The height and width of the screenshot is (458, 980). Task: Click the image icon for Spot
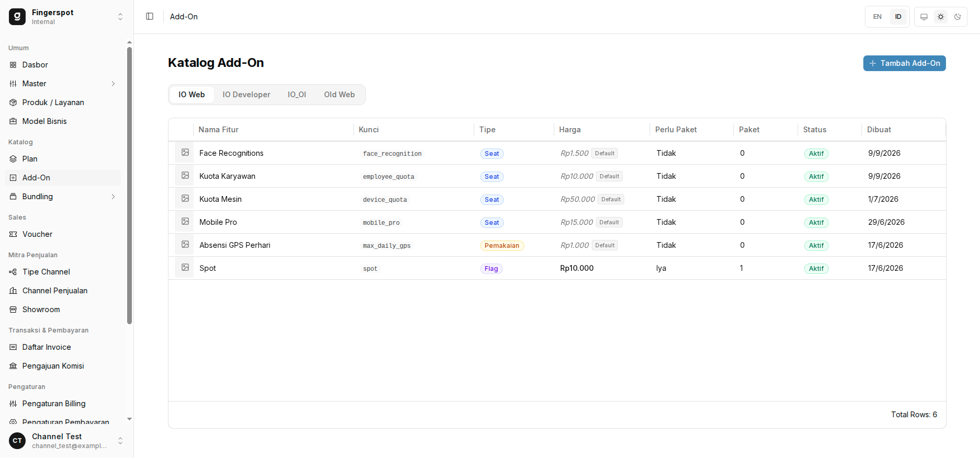pyautogui.click(x=185, y=267)
